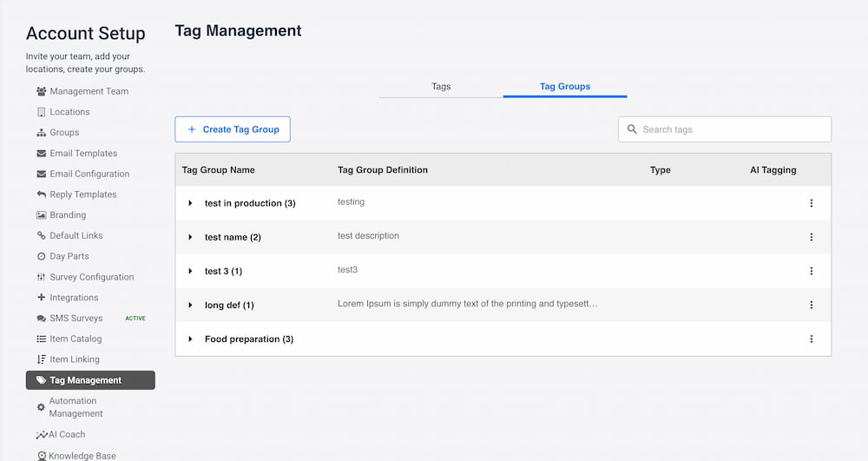Click the Tag Group Name column header

pos(218,170)
